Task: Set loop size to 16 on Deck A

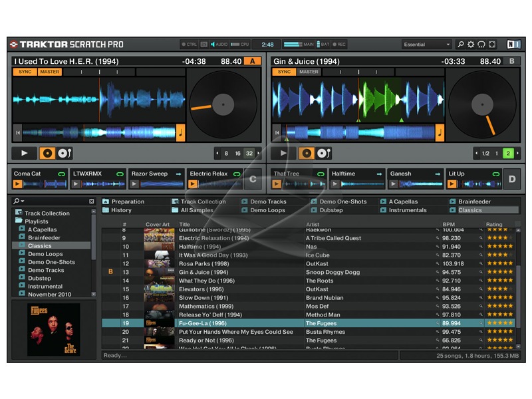Action: click(x=237, y=153)
